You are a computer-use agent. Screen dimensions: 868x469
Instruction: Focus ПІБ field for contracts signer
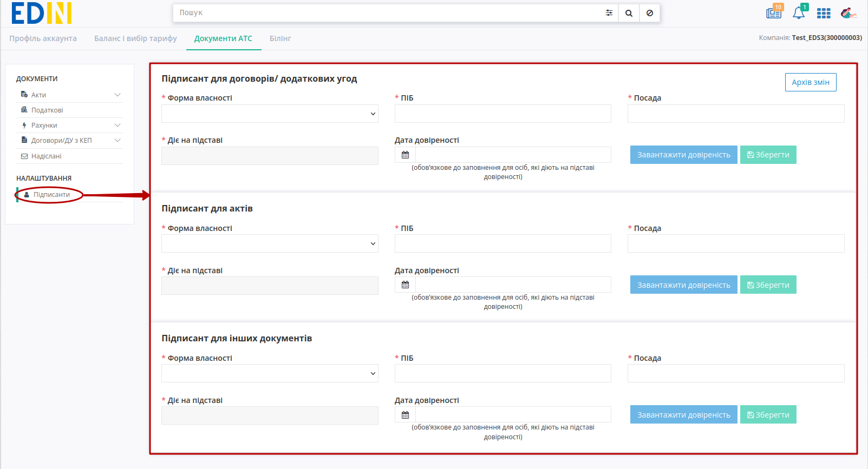pos(502,114)
